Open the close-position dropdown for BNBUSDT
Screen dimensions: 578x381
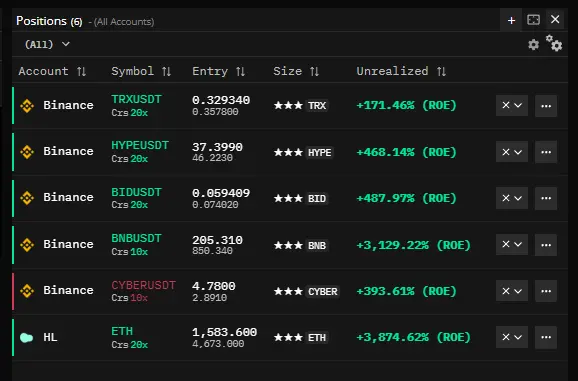pyautogui.click(x=512, y=244)
